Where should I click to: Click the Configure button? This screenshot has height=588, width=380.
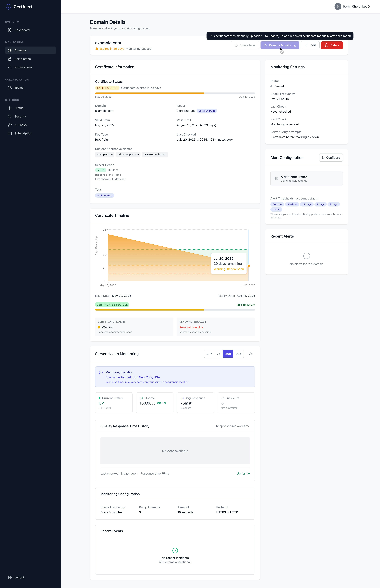[331, 158]
